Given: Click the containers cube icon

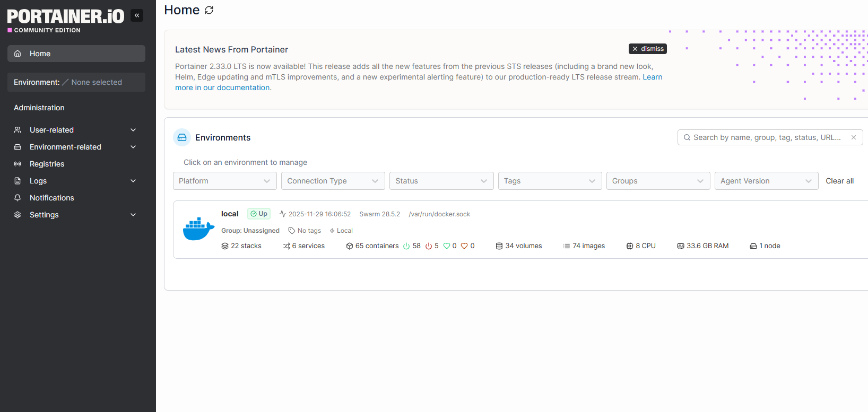Looking at the screenshot, I should pos(349,246).
